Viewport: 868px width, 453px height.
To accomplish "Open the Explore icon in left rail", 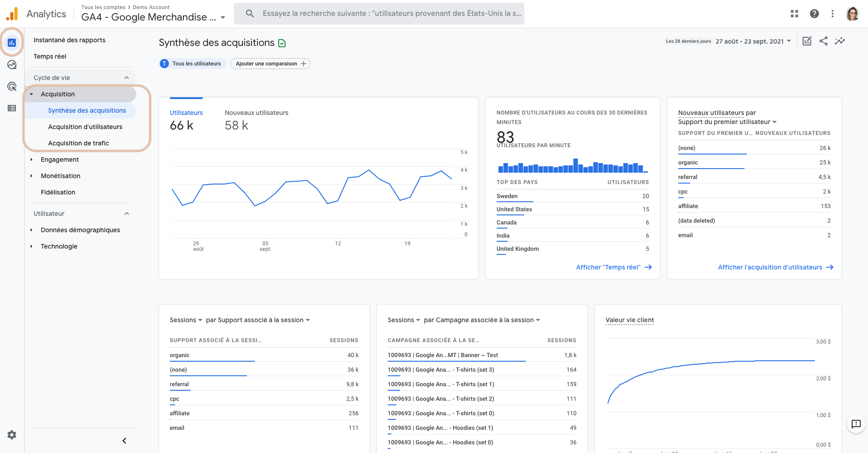I will pos(12,65).
